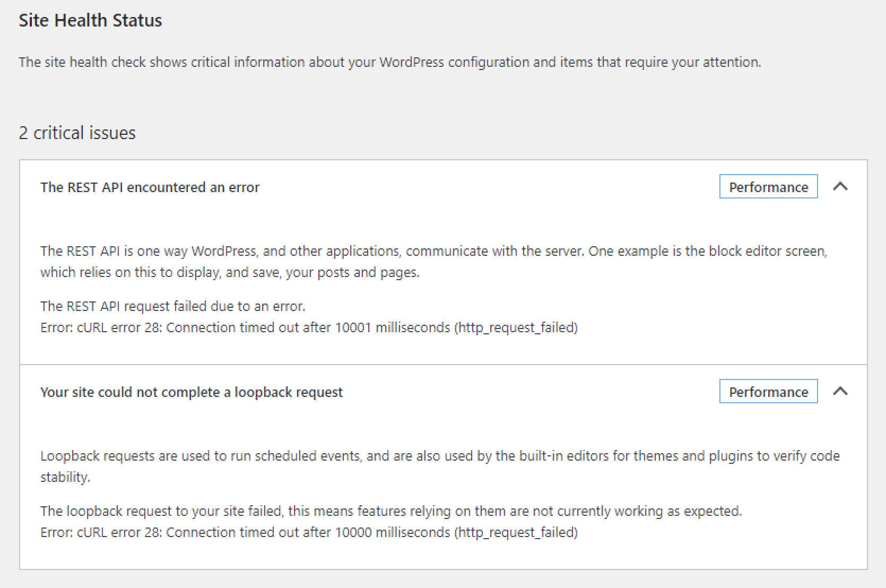This screenshot has width=886, height=588.
Task: Click "(http_request_failed)" in loopback error
Action: click(516, 532)
